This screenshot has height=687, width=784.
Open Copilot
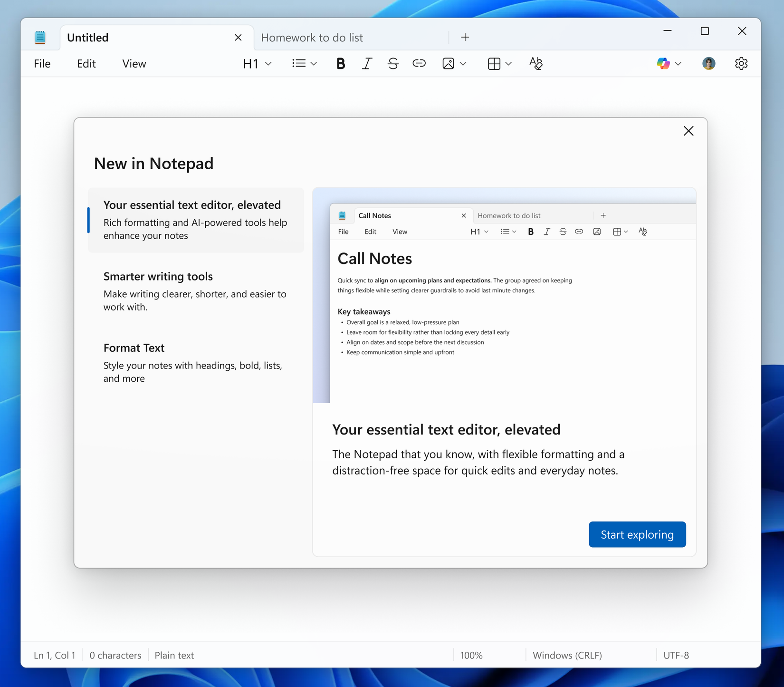662,63
